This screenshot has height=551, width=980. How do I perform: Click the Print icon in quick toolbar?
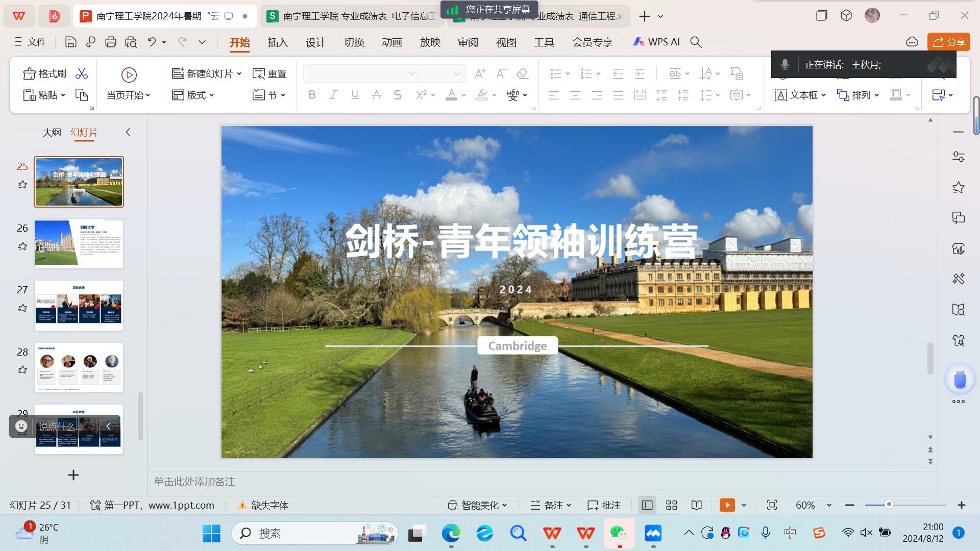[110, 42]
